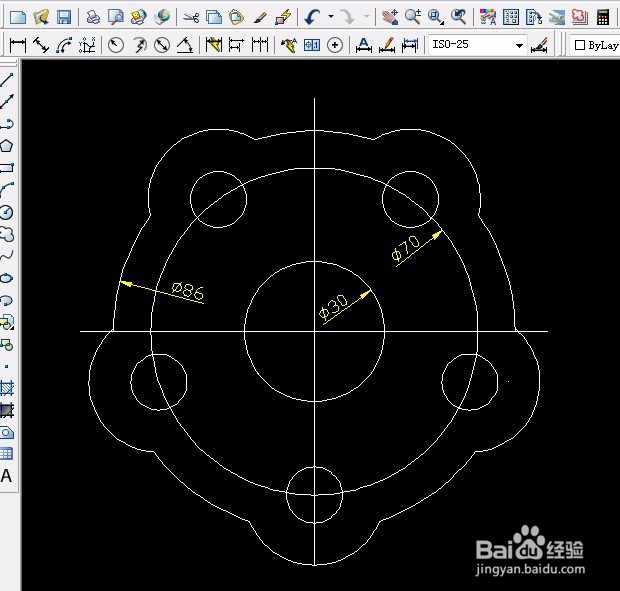Viewport: 620px width, 591px height.
Task: Open an existing drawing file
Action: tap(41, 17)
